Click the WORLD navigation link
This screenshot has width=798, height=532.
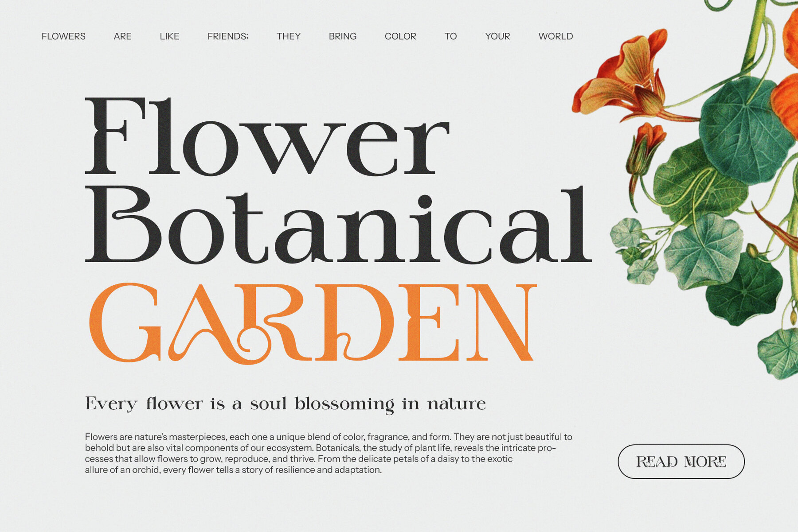pyautogui.click(x=555, y=36)
